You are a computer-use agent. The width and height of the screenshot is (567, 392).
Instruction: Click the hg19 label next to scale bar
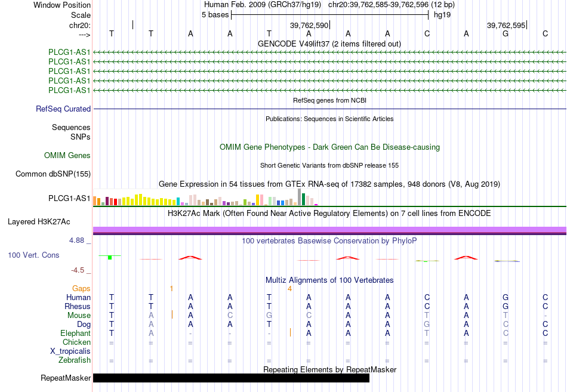click(442, 15)
